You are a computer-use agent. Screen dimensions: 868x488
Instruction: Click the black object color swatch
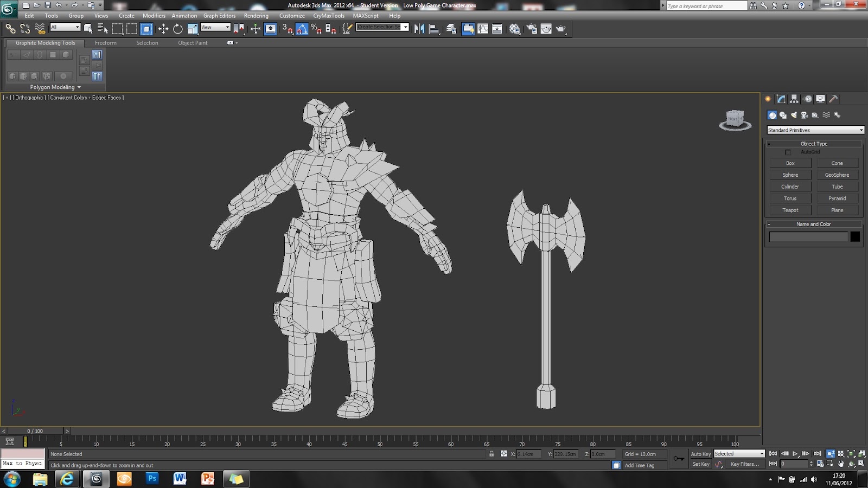[x=855, y=237]
